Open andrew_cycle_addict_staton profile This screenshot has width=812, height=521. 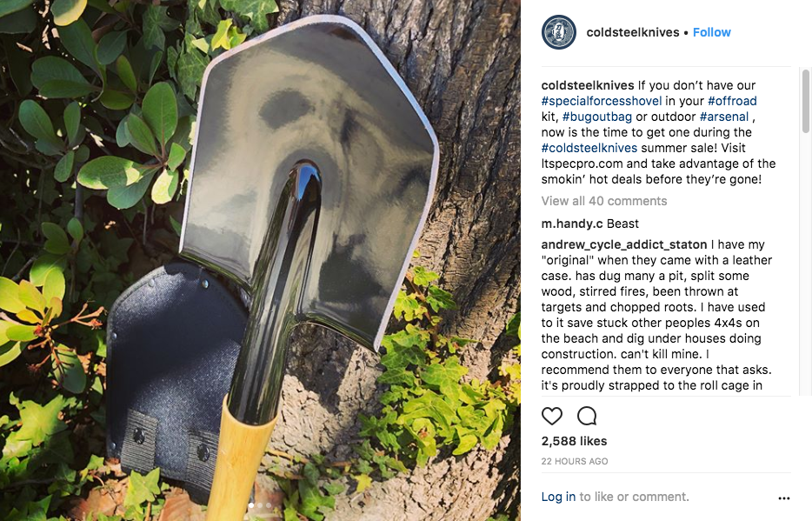click(x=624, y=244)
